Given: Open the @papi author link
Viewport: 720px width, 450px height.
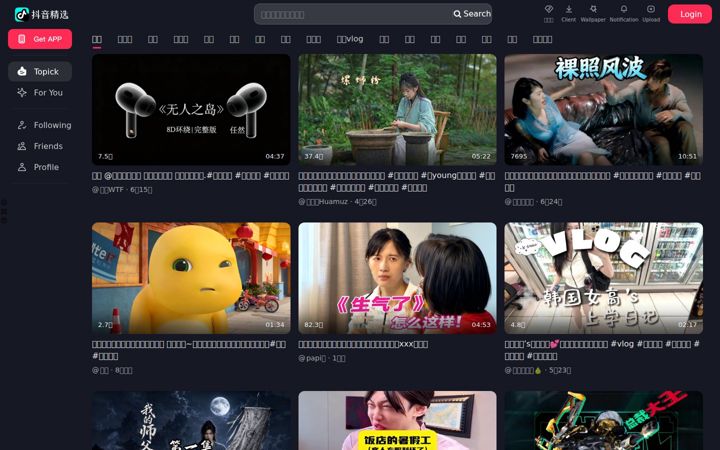Looking at the screenshot, I should [x=312, y=358].
